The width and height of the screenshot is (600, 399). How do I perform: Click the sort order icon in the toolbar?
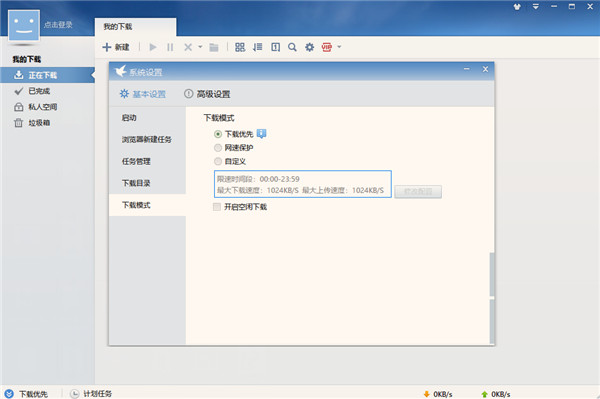coord(258,47)
